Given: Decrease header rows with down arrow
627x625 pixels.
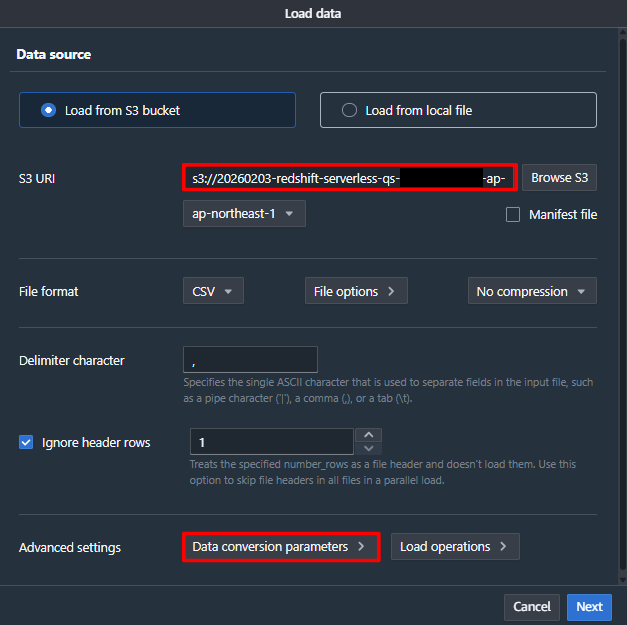Looking at the screenshot, I should coord(369,449).
